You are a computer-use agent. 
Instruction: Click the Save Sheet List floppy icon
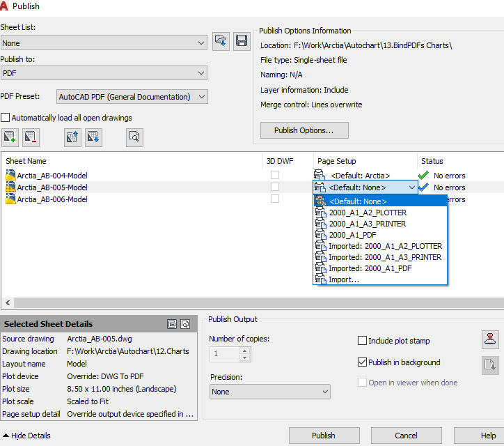point(242,42)
